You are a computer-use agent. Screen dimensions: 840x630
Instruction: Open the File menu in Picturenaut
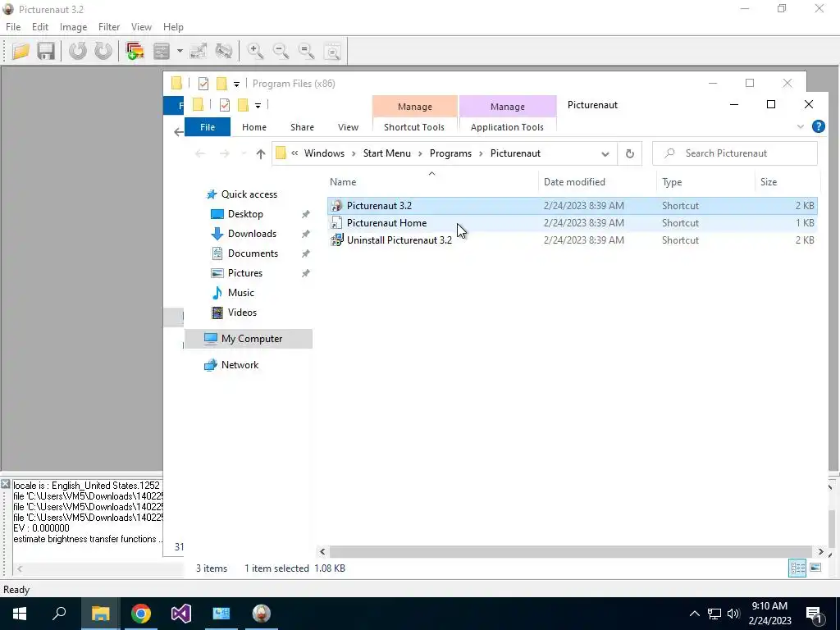(13, 27)
